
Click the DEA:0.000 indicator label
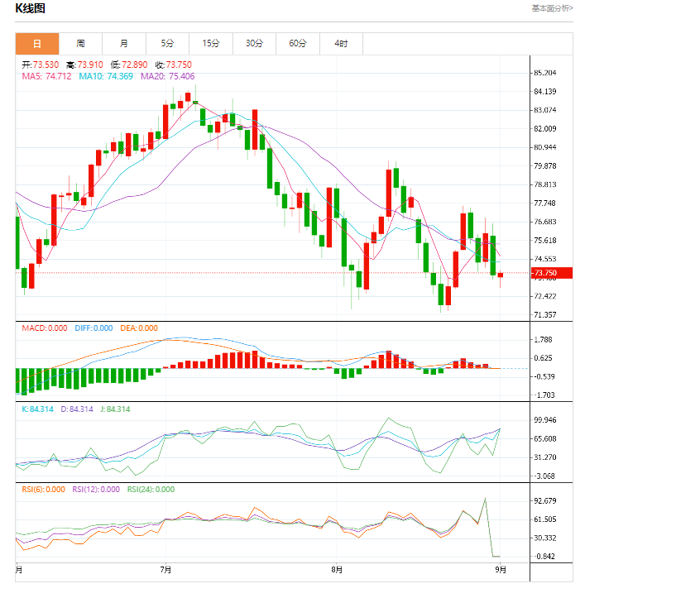click(x=139, y=328)
